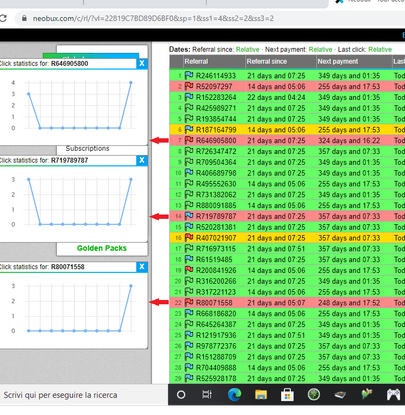Click the flag icon beside R719789787
The image size is (405, 415).
(189, 216)
